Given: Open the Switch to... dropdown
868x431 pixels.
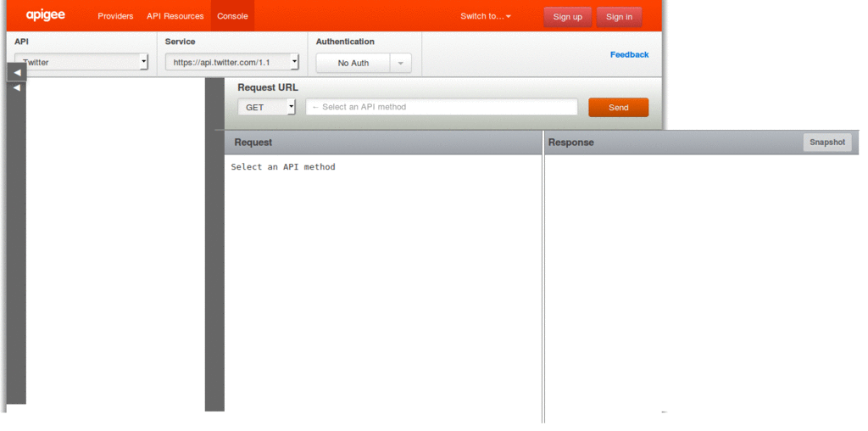Looking at the screenshot, I should [x=486, y=16].
